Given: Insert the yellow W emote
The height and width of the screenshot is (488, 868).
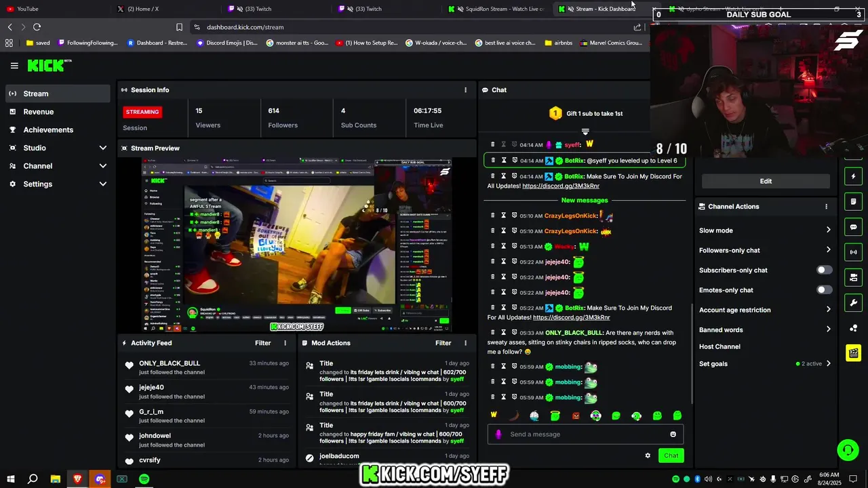Looking at the screenshot, I should pos(494,415).
